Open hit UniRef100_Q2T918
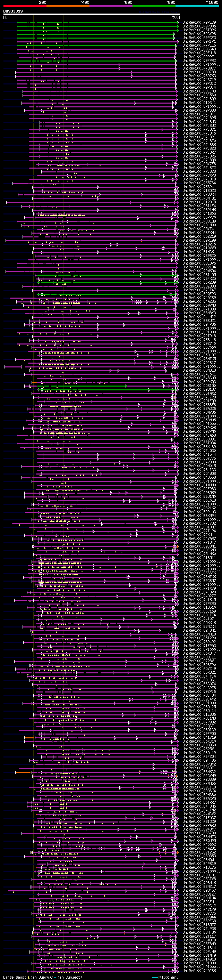 (199, 336)
